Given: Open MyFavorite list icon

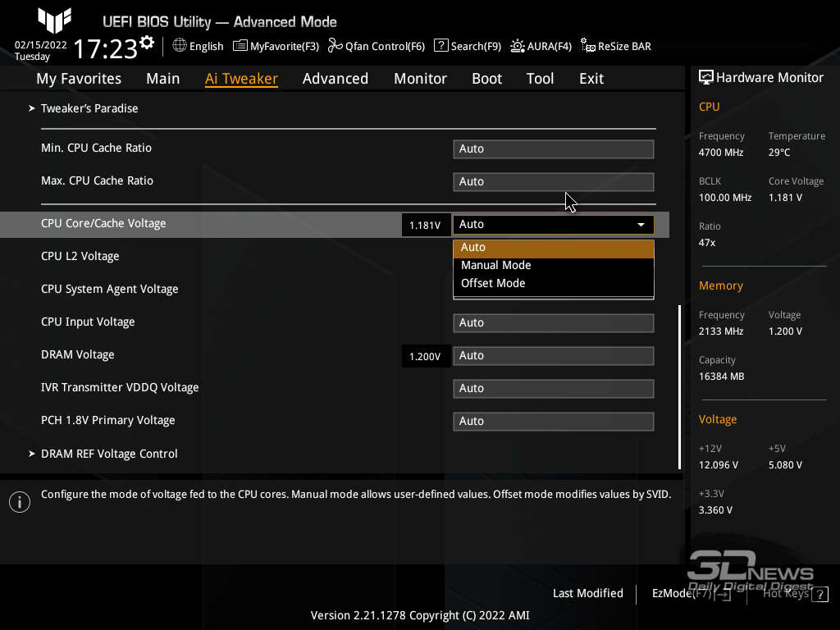Looking at the screenshot, I should (x=240, y=46).
